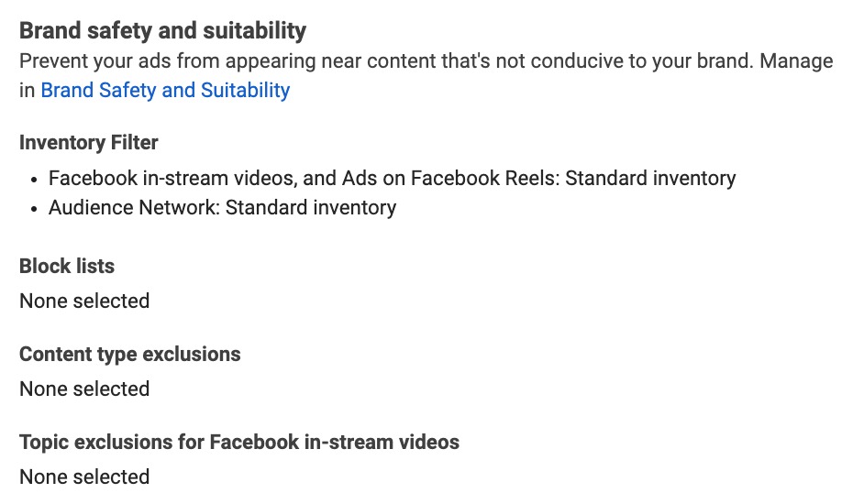
Task: Click 'Standard inventory' in the Facebook Reels line
Action: [650, 178]
